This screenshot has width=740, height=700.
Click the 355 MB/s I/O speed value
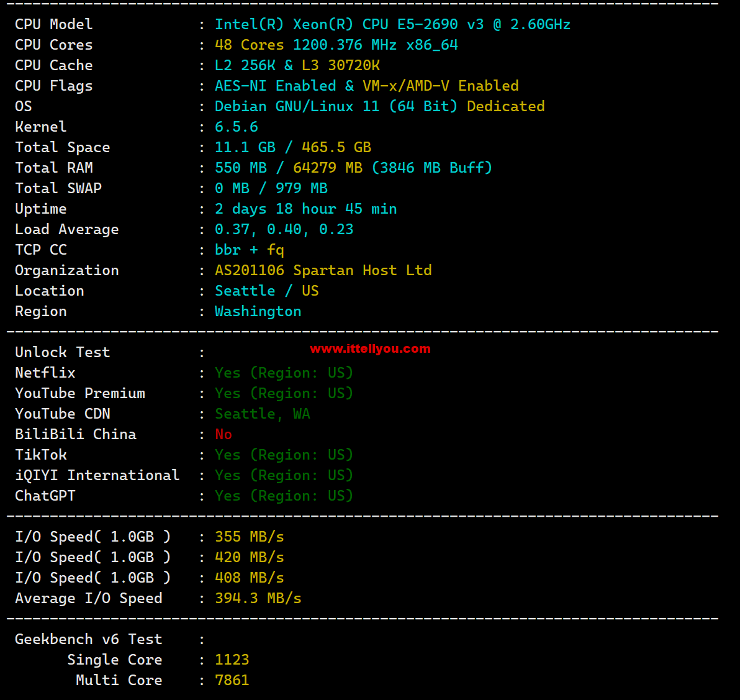249,537
